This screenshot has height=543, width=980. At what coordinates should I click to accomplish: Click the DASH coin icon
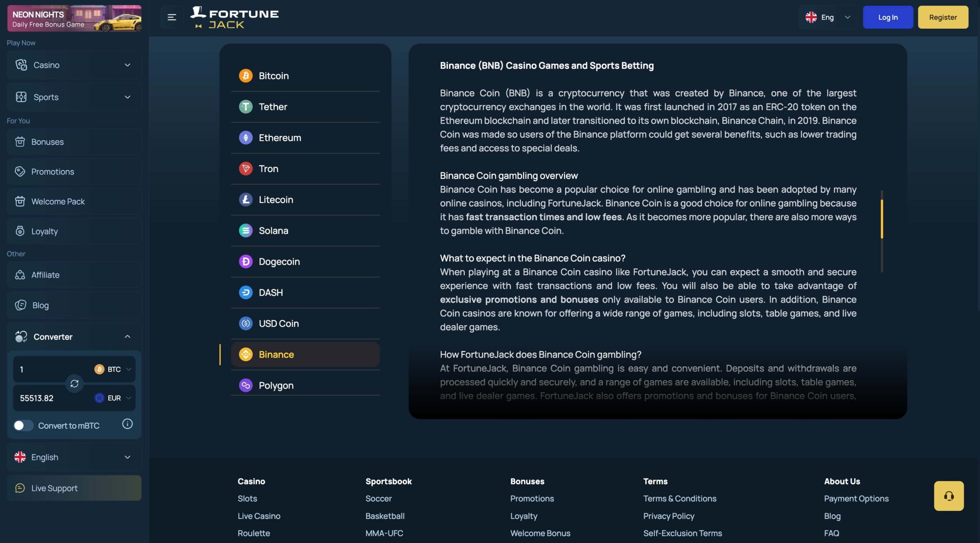[246, 293]
